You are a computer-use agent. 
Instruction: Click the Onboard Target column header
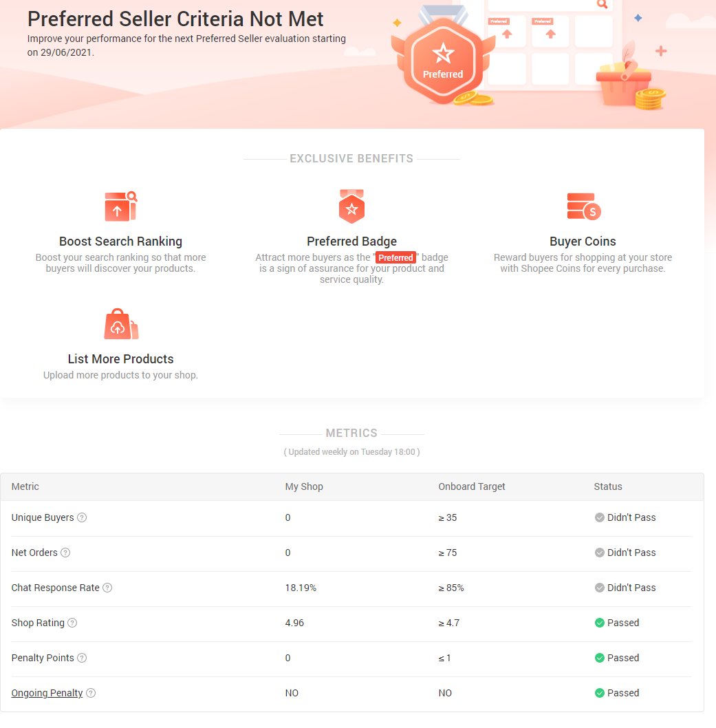[x=471, y=486]
